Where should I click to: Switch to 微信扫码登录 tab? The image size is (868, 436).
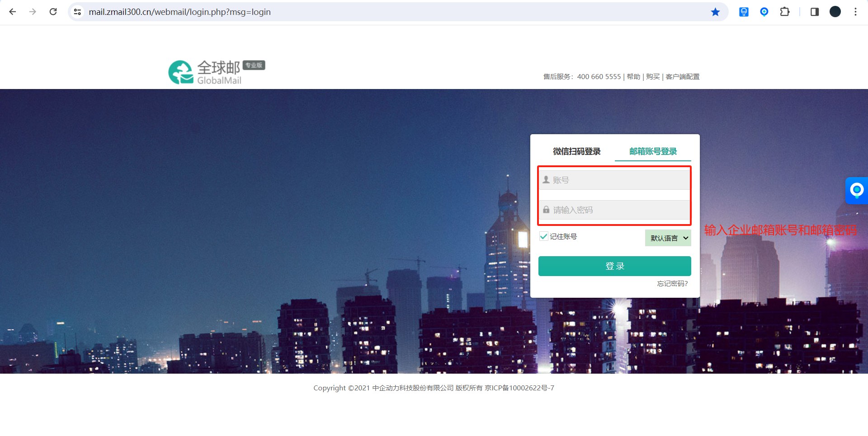pos(576,151)
